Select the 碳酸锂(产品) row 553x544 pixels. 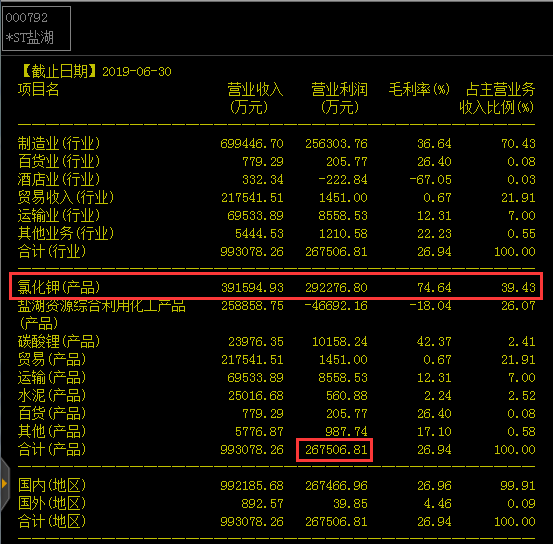pos(276,341)
